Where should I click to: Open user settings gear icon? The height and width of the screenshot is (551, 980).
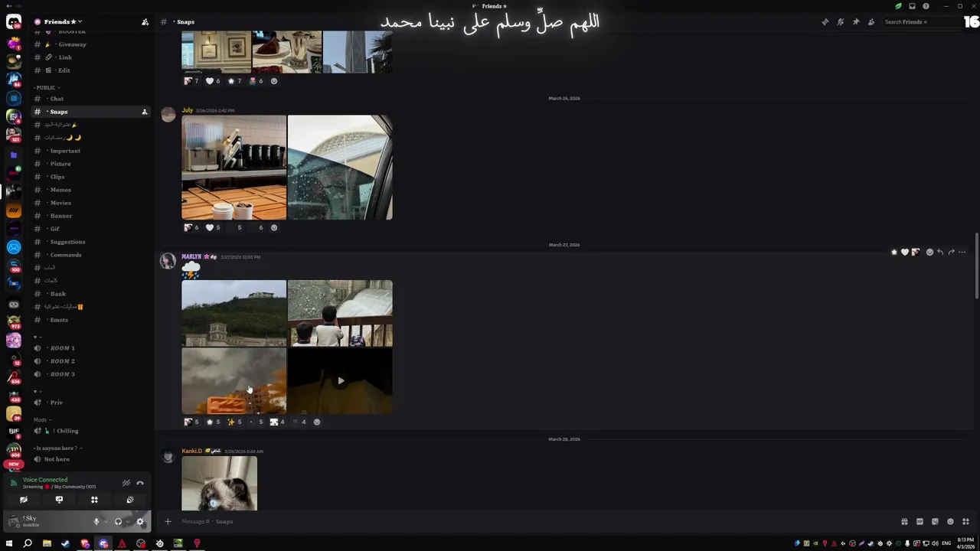point(140,522)
